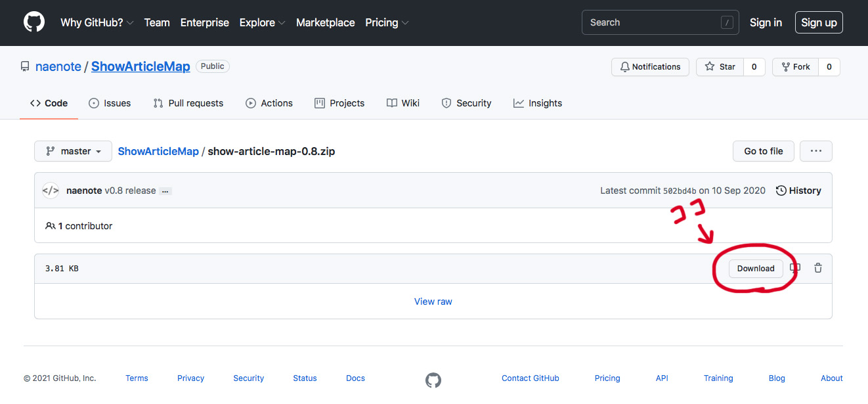The image size is (868, 404).
Task: Open the master branch dropdown
Action: 73,151
